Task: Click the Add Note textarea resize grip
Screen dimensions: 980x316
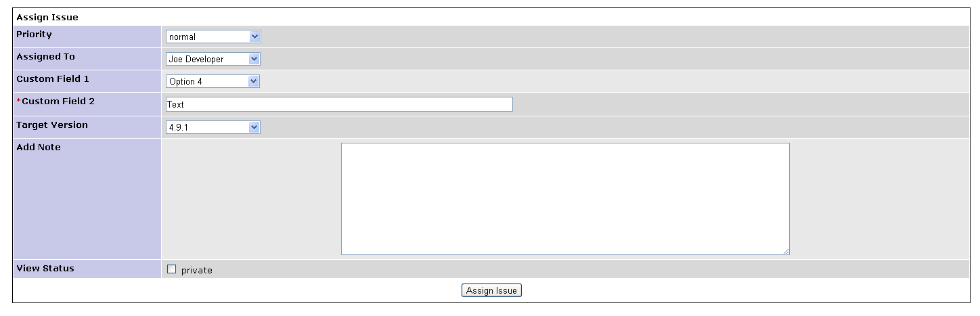Action: 785,251
